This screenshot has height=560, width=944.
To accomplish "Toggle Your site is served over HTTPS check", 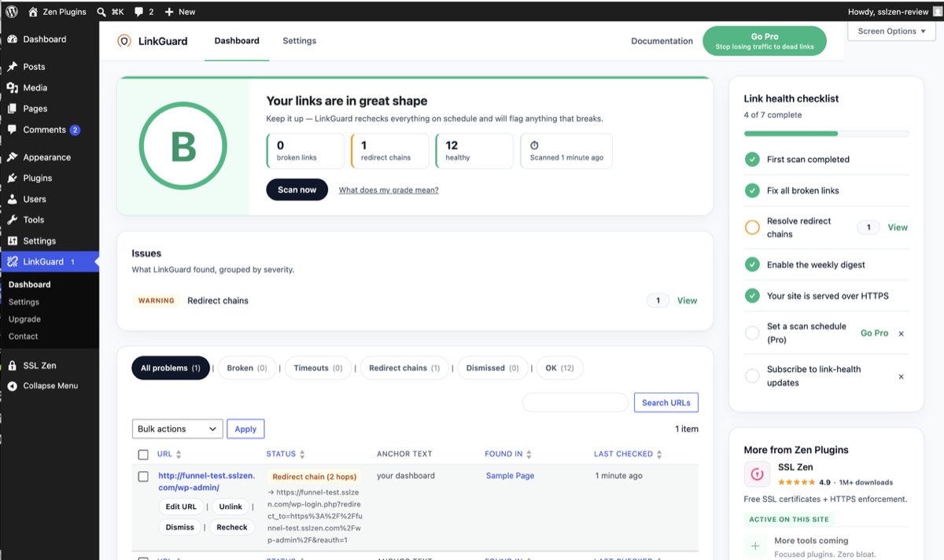I will tap(752, 296).
